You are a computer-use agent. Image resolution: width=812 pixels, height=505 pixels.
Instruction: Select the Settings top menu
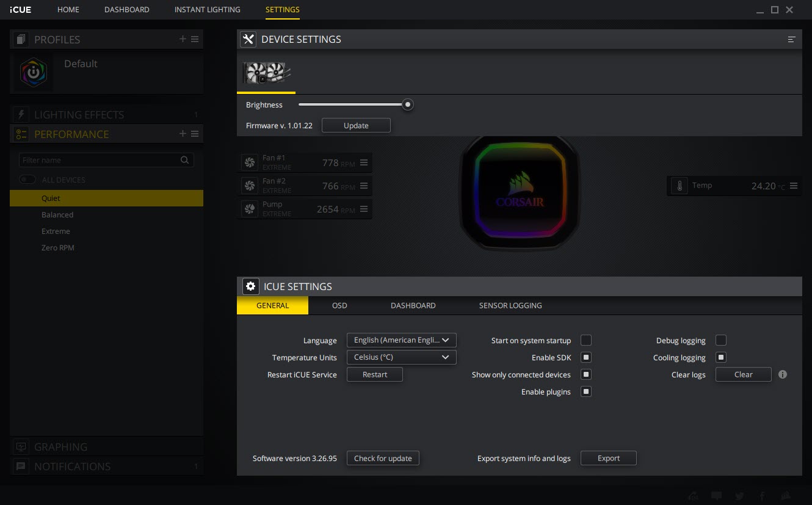pos(283,10)
